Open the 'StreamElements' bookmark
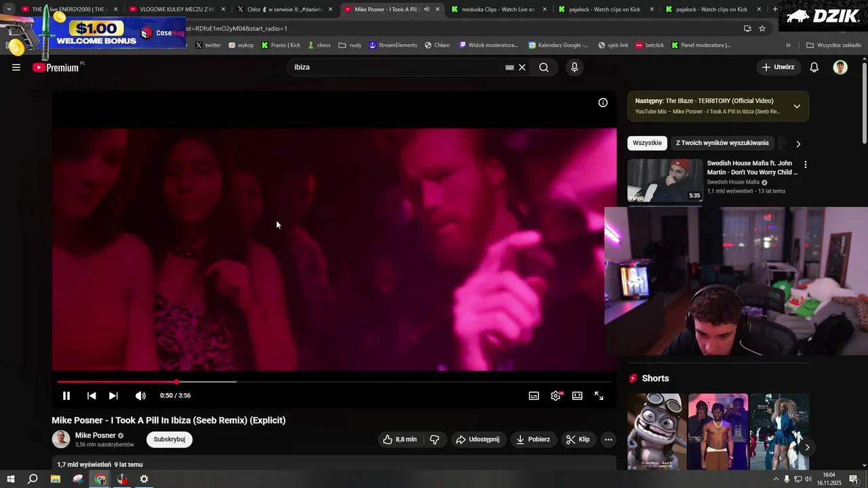 (393, 45)
